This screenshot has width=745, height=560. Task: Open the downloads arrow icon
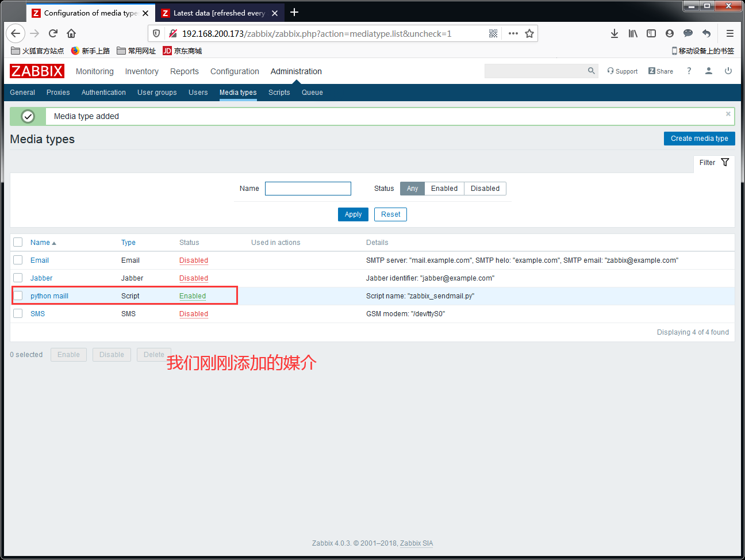pos(615,33)
